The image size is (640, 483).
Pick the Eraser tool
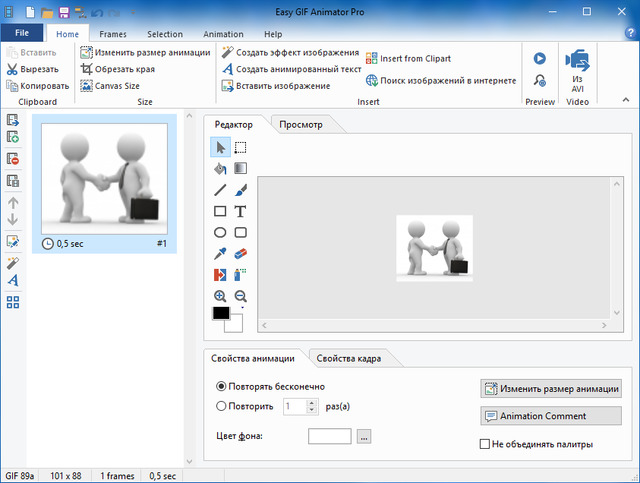pyautogui.click(x=240, y=254)
